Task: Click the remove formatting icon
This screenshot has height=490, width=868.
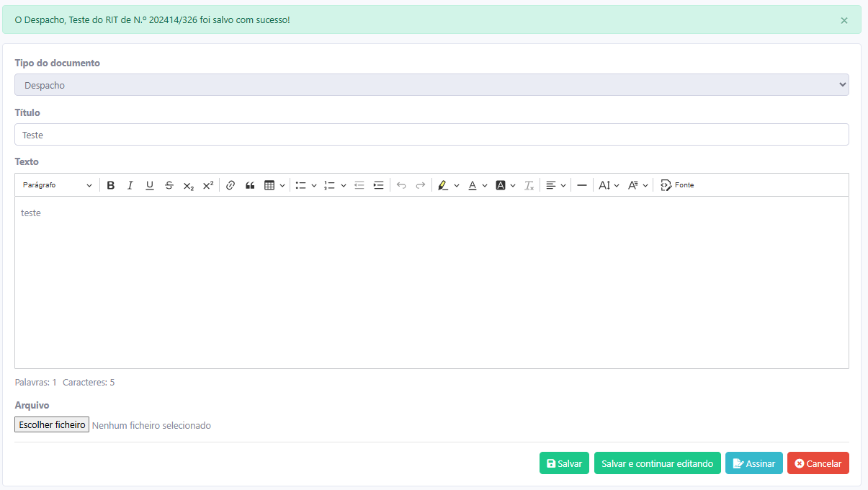Action: pos(529,185)
